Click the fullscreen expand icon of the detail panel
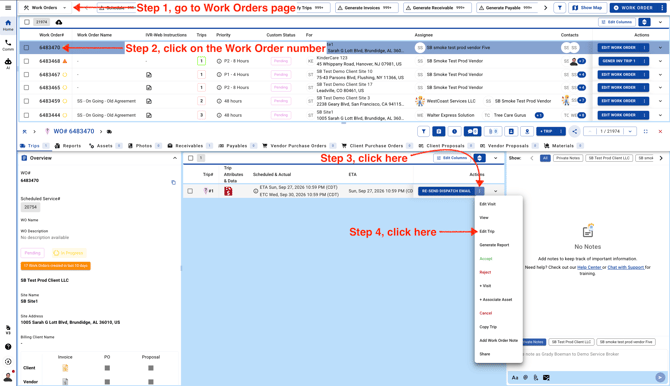 point(646,132)
